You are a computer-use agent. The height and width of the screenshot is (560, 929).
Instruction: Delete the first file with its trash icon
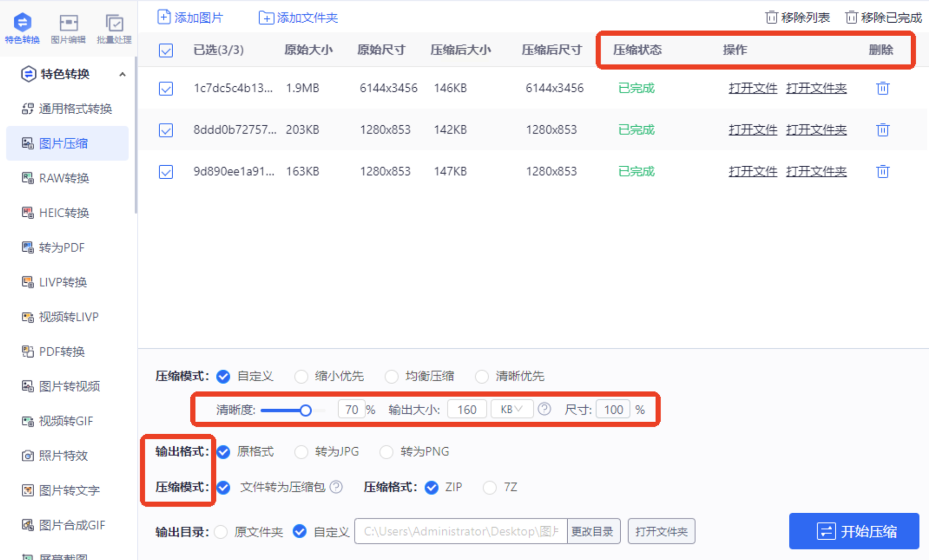coord(882,88)
